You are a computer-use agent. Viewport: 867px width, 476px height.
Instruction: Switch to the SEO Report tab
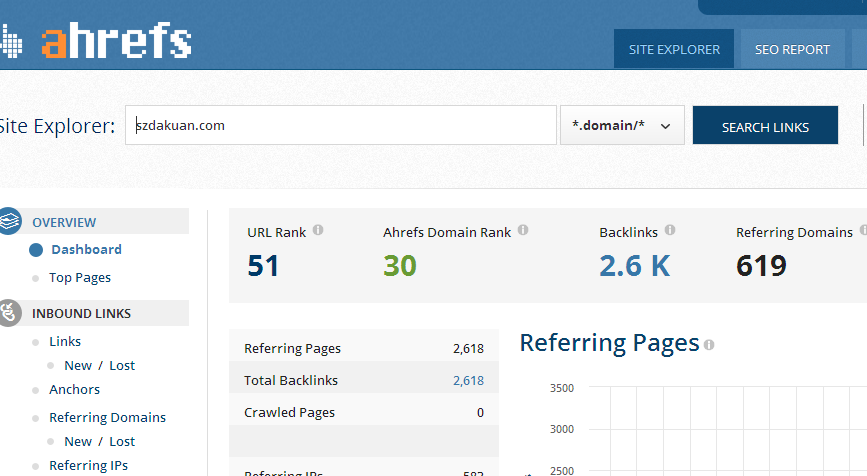pos(792,49)
